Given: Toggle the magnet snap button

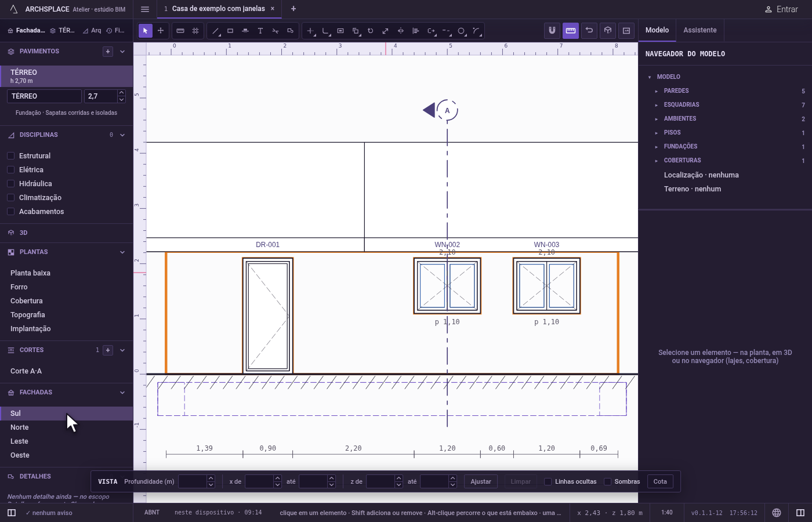Looking at the screenshot, I should (552, 31).
